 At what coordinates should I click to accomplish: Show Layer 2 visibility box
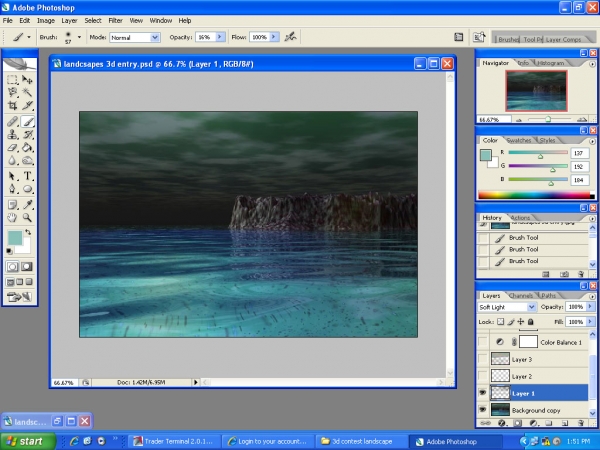[483, 376]
